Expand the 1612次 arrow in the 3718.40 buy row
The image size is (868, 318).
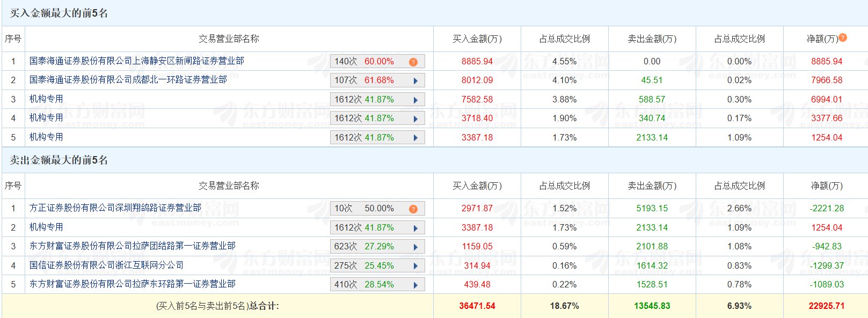[x=415, y=119]
